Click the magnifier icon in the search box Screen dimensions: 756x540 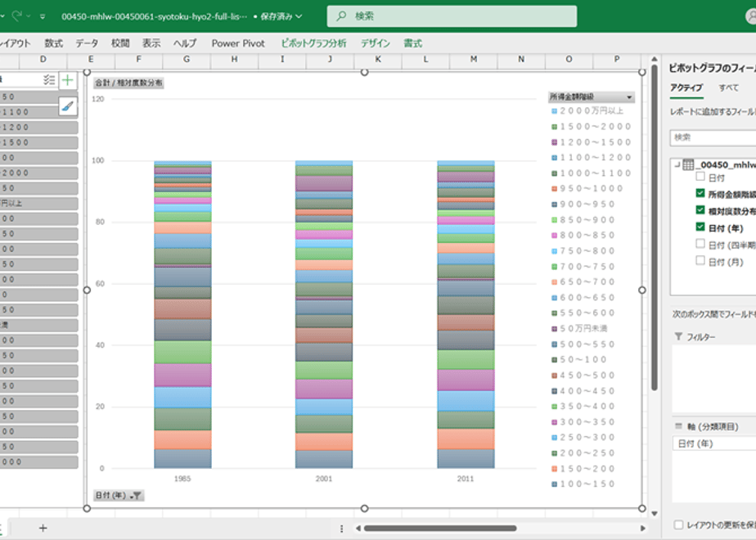[341, 16]
